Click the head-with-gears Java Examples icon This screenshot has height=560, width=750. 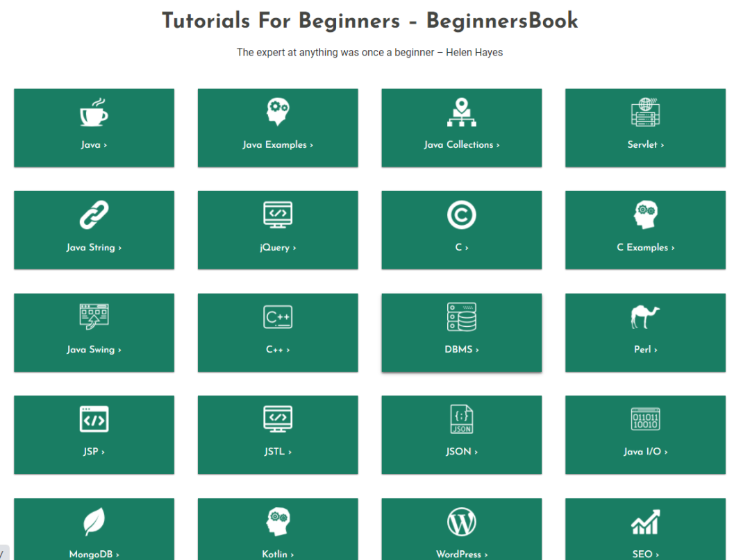coord(278,112)
